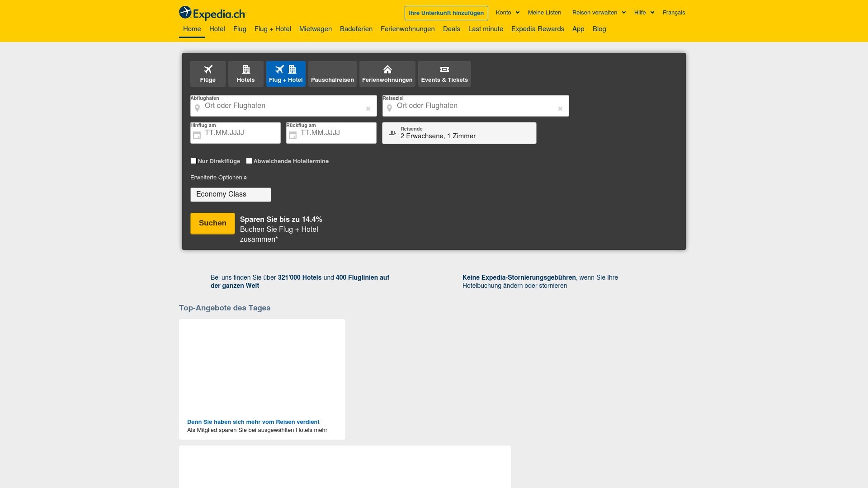Clear the Abflughafen field with the x icon

(368, 108)
